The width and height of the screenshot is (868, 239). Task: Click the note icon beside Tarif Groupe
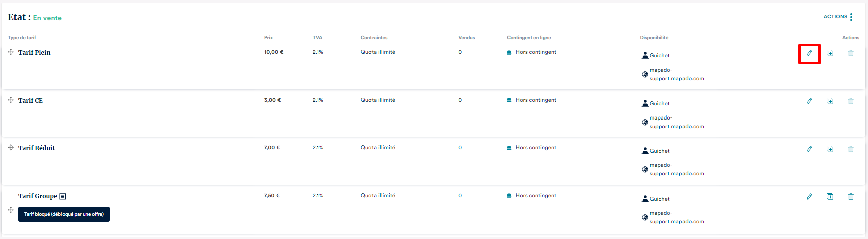63,196
